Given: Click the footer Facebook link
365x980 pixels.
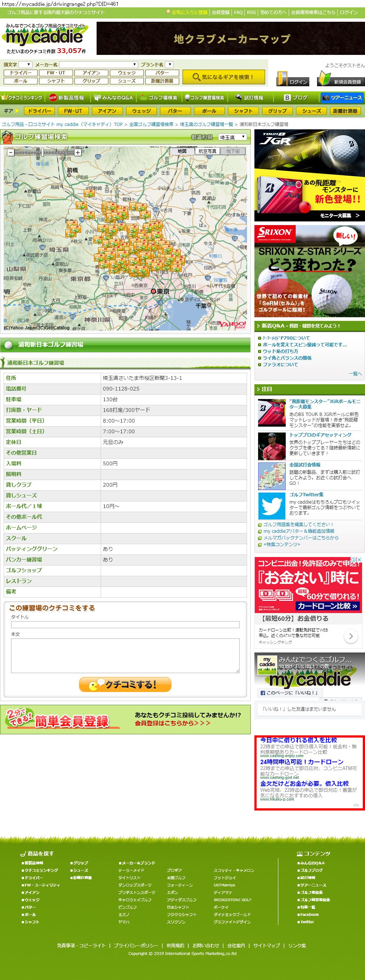Looking at the screenshot, I should (309, 914).
